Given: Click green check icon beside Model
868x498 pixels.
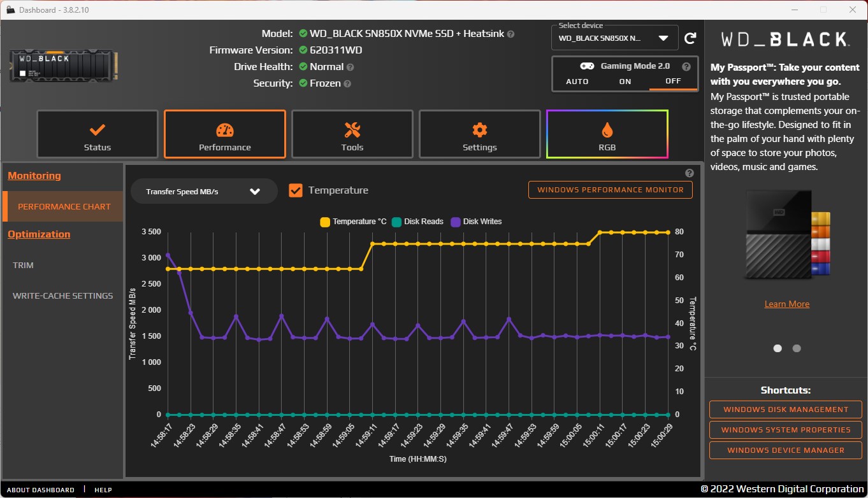Looking at the screenshot, I should (303, 34).
